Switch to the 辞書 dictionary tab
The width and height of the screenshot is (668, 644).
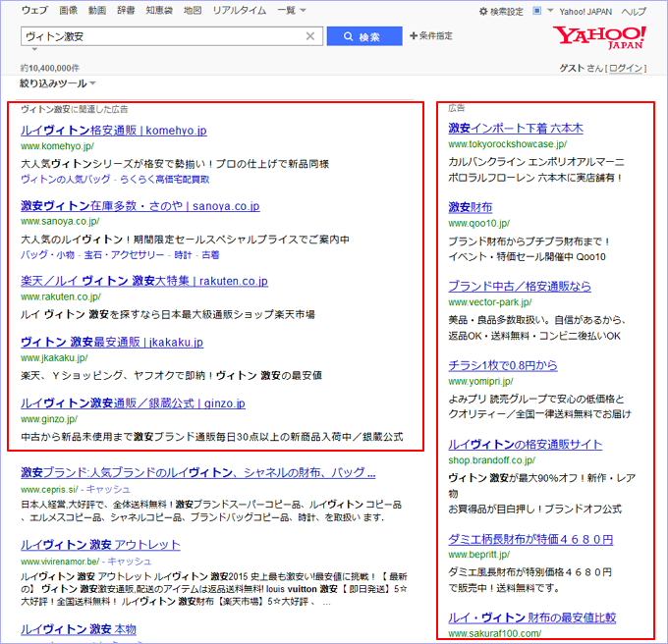(x=126, y=10)
